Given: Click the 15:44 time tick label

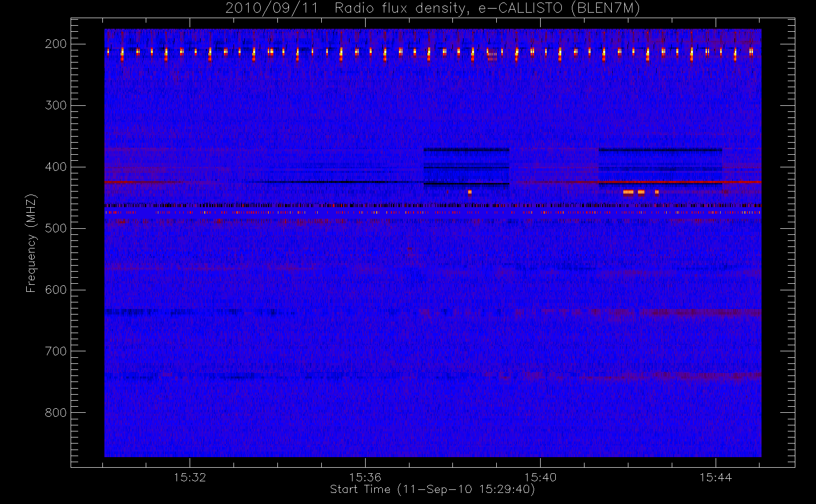Looking at the screenshot, I should 716,477.
